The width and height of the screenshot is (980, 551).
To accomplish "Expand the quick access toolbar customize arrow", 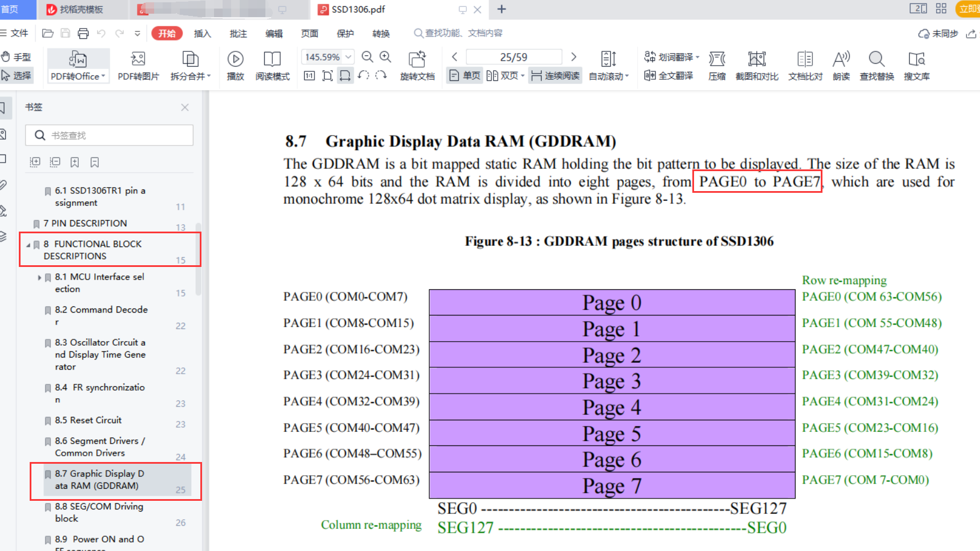I will pyautogui.click(x=138, y=34).
